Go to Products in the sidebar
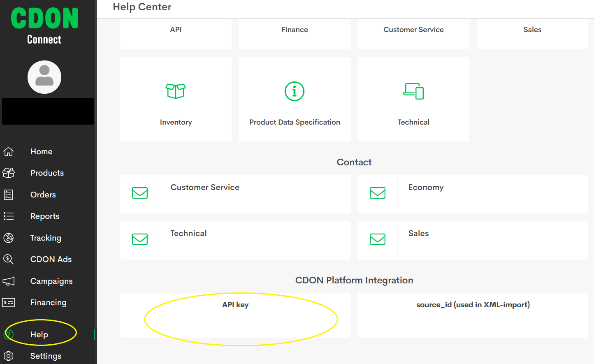Screen dimensions: 594x364 coord(47,173)
